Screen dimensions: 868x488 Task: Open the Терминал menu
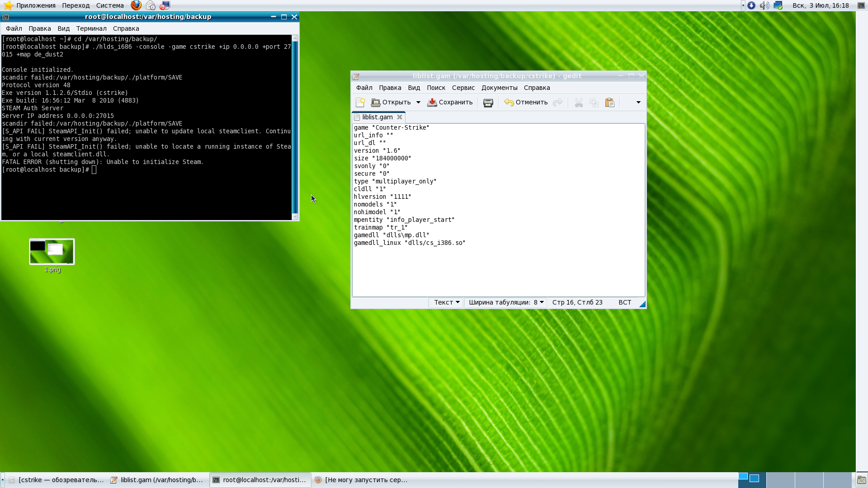pyautogui.click(x=91, y=28)
